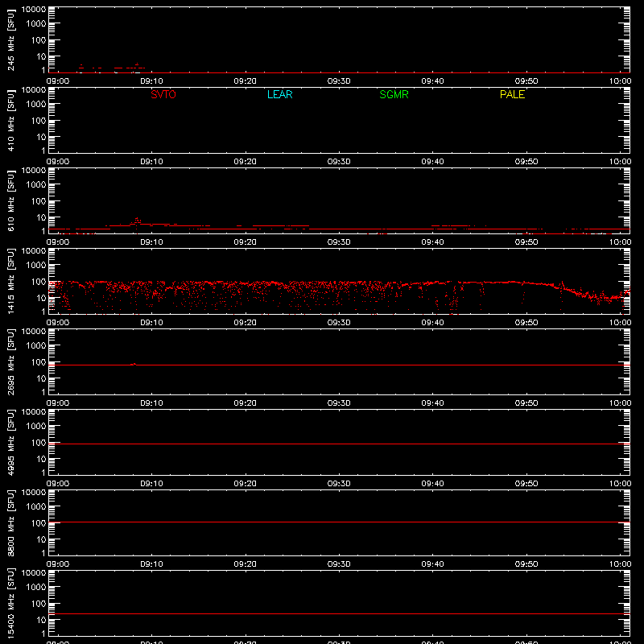Click the yellow PALE station label

click(x=512, y=94)
